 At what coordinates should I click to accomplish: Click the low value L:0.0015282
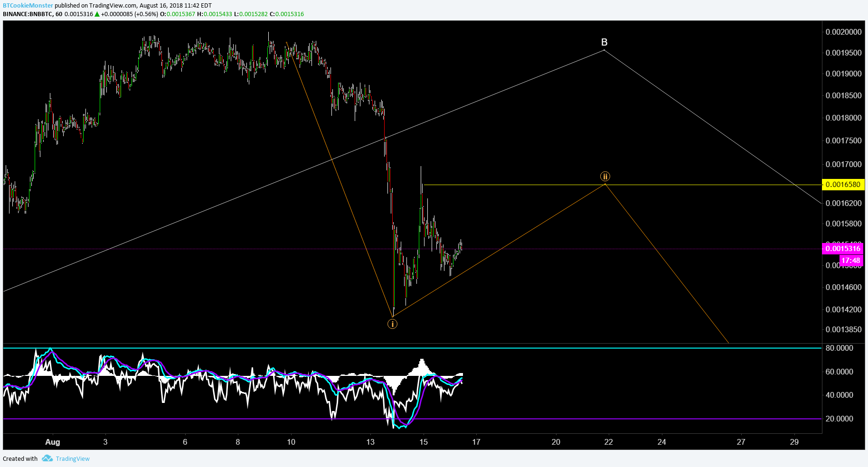point(251,14)
